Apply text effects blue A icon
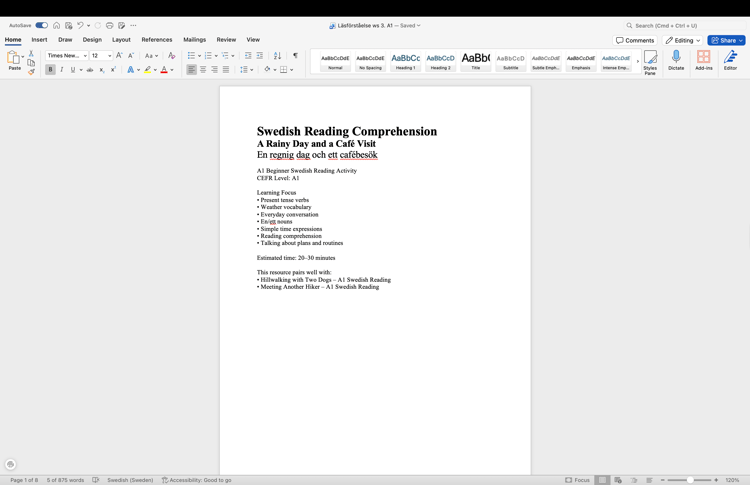 point(131,70)
